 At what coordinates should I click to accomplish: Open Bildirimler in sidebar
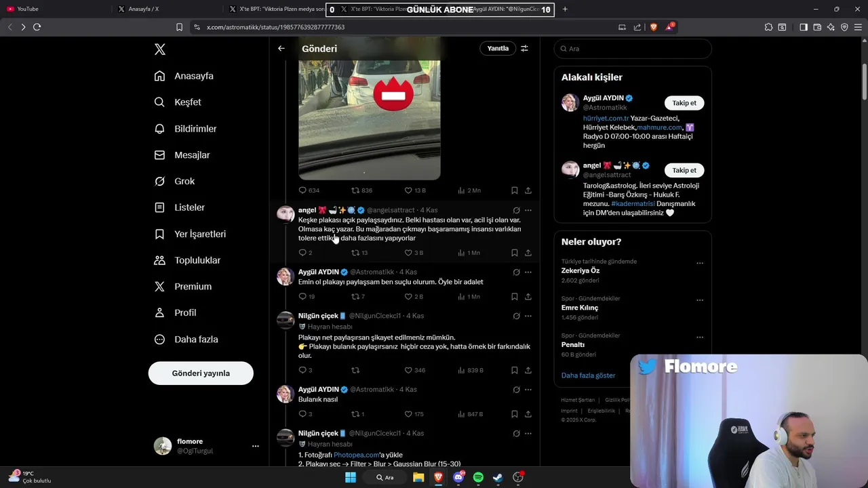[x=186, y=129]
